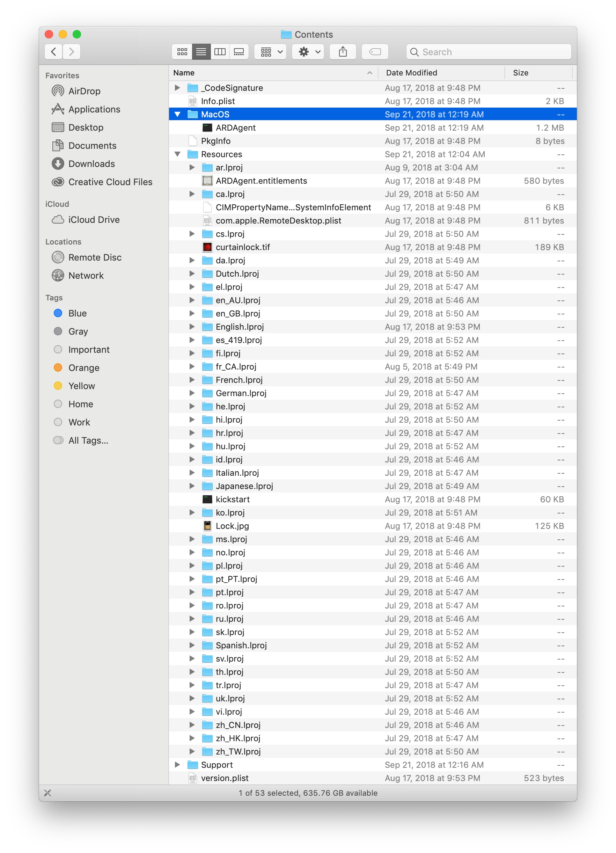This screenshot has width=616, height=853.
Task: Select the Spanish.lproj folder row
Action: point(373,646)
